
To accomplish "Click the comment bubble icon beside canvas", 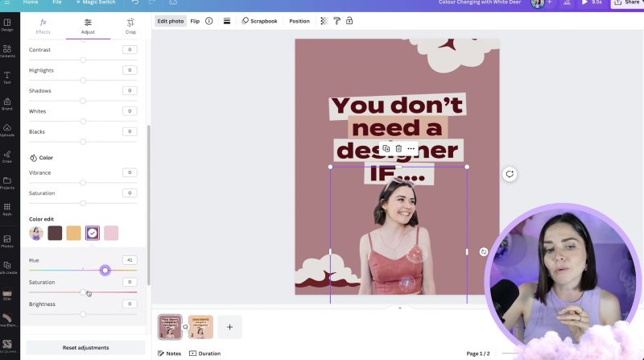I will click(x=510, y=174).
